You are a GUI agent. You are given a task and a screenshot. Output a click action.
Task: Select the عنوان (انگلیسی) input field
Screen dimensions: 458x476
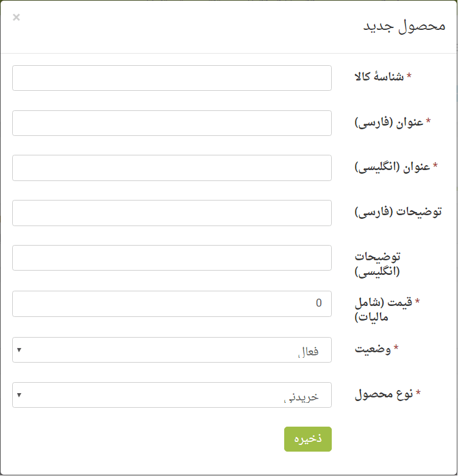pos(172,168)
